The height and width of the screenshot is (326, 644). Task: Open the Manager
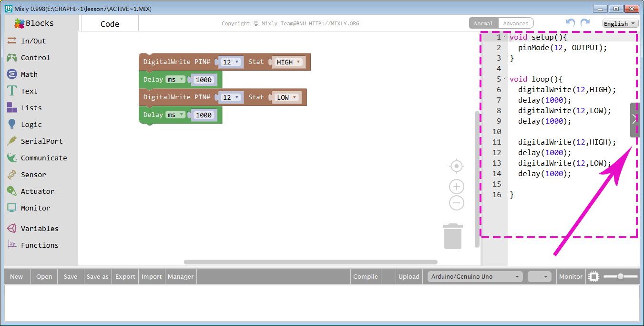pyautogui.click(x=181, y=277)
